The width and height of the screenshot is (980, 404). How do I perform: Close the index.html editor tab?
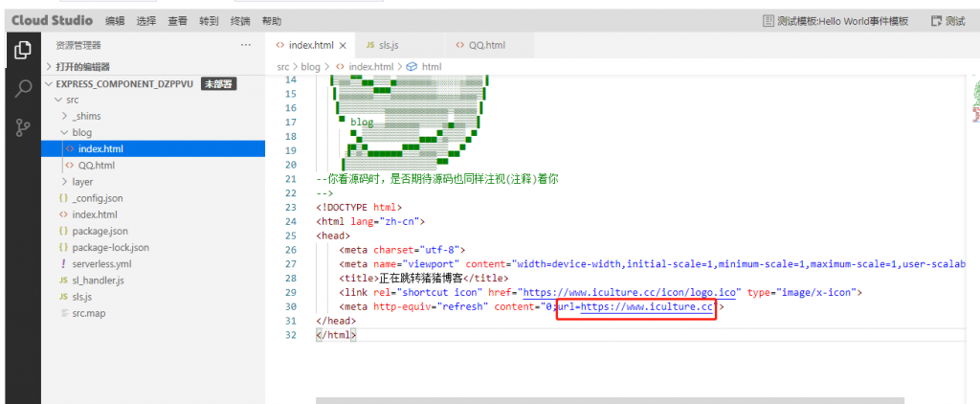343,45
